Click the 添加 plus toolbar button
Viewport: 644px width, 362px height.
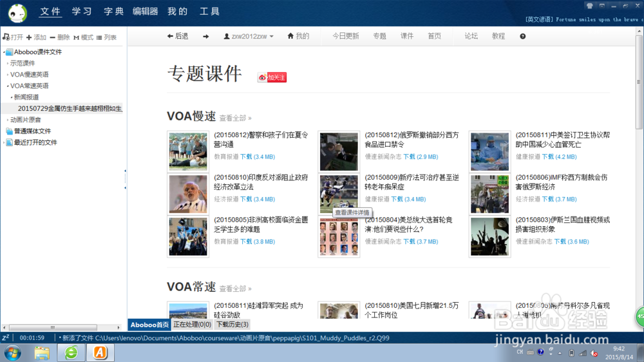pos(36,37)
